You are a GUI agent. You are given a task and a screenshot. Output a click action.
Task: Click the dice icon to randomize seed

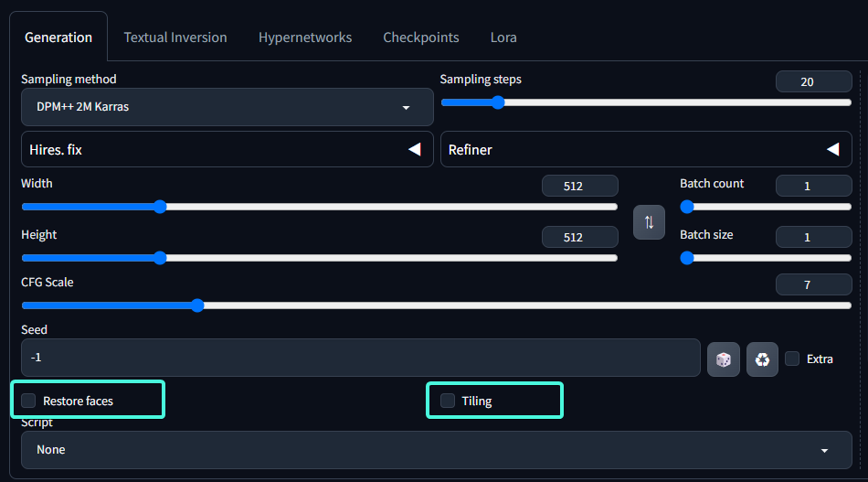tap(724, 359)
